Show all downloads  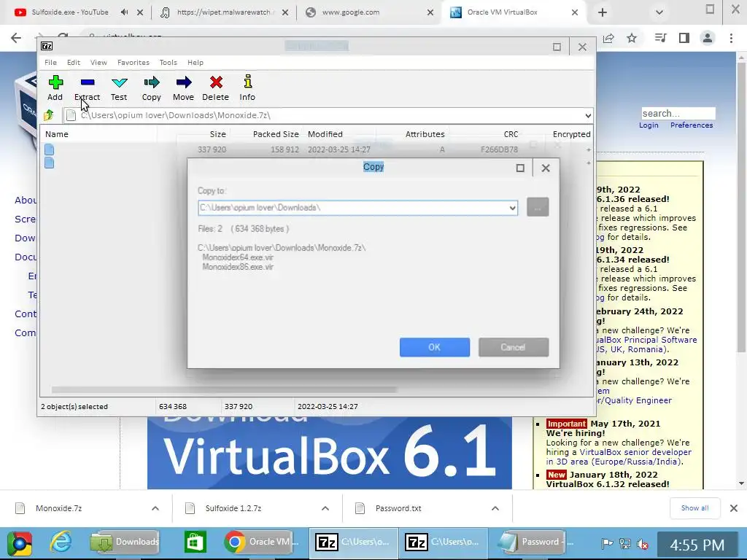(x=694, y=508)
